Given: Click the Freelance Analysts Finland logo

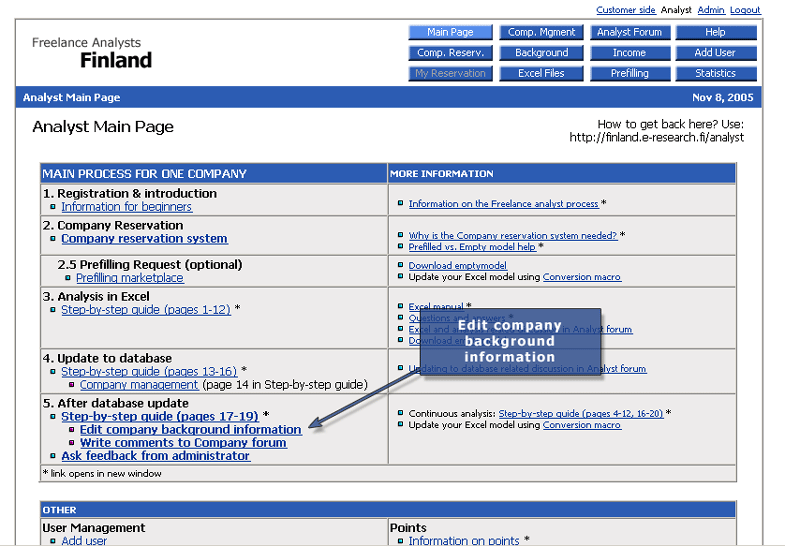Looking at the screenshot, I should click(92, 53).
